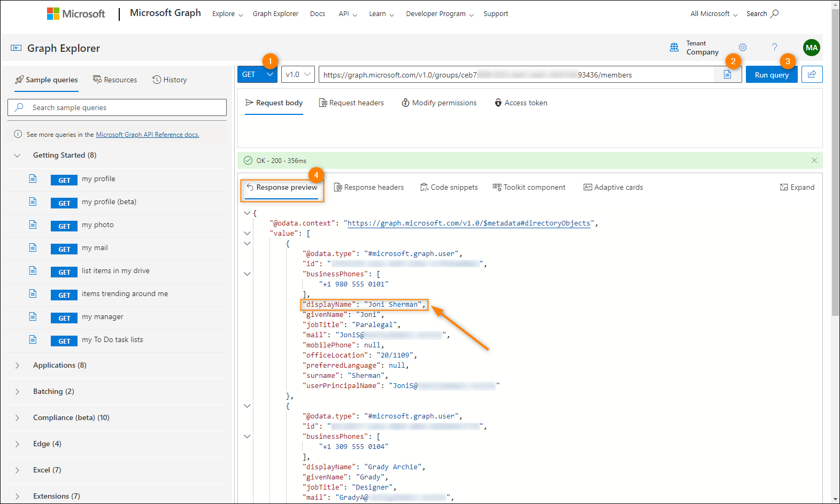Click the document icon beside my To Do task lists

[x=33, y=339]
